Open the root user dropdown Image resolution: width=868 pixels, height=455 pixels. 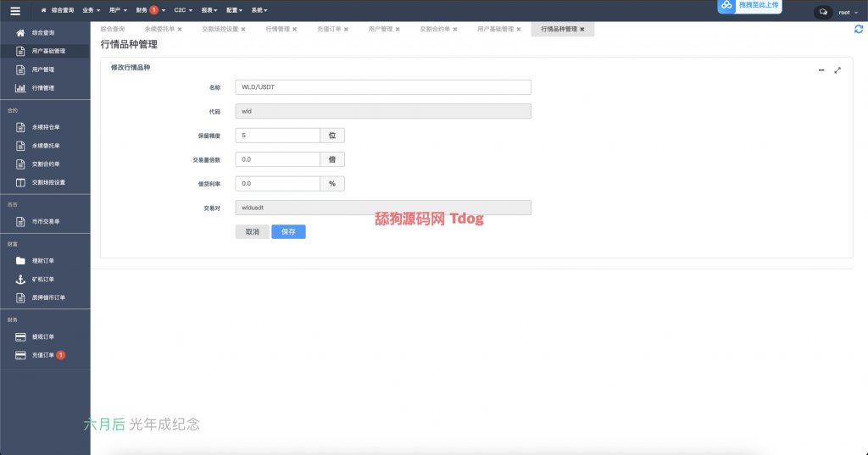(x=847, y=12)
